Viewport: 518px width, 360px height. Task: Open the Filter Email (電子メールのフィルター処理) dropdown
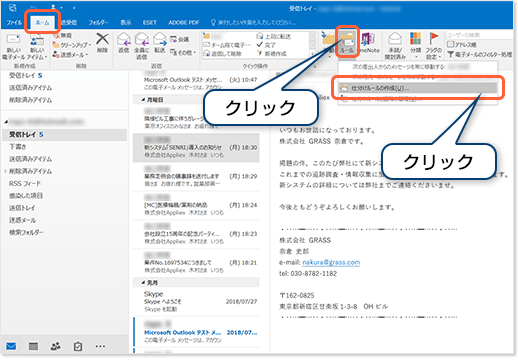[479, 54]
